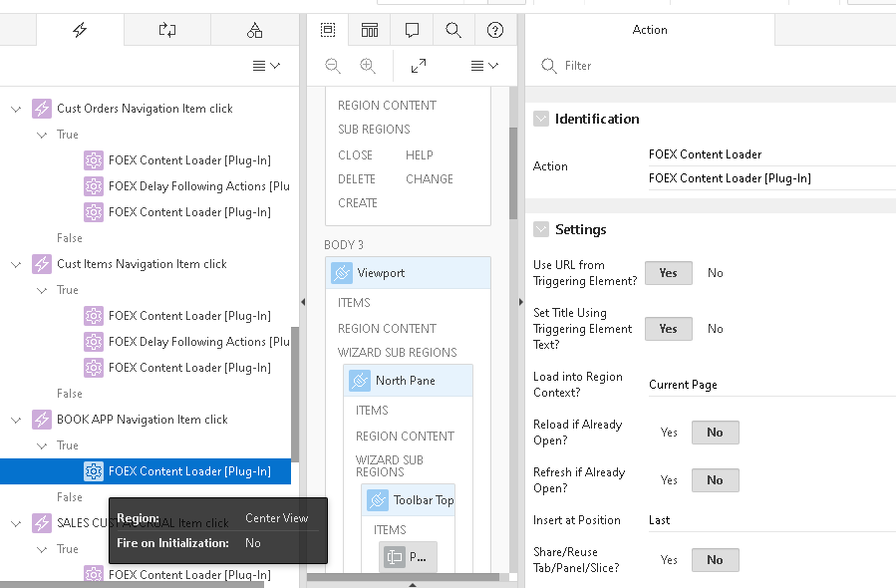Open the Page Search magnifier tab

point(453,30)
